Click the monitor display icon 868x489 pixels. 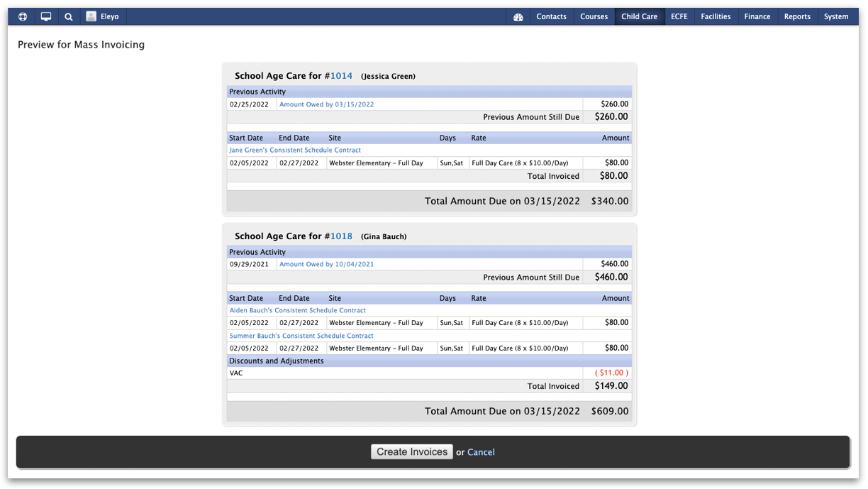click(x=46, y=16)
